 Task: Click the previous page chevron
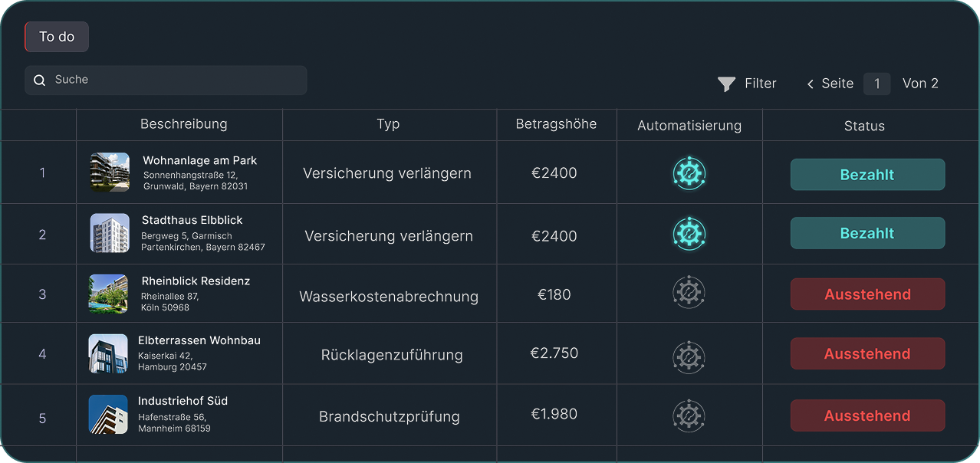pyautogui.click(x=811, y=84)
